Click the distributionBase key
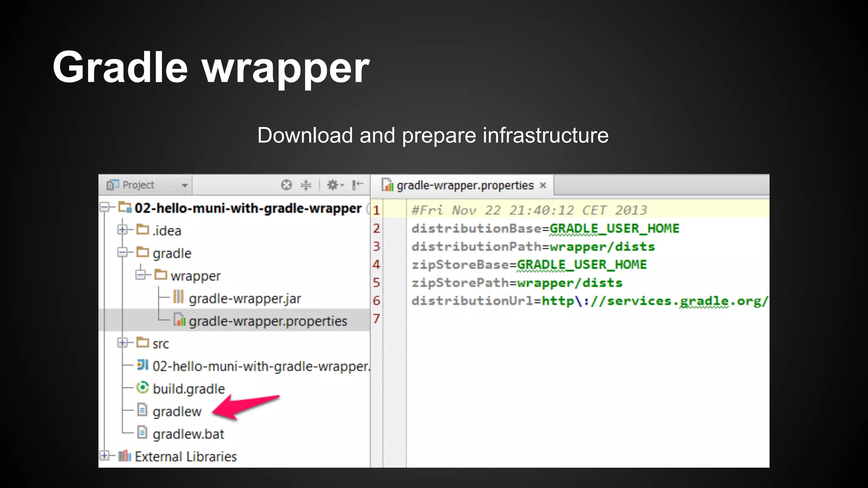This screenshot has height=488, width=868. click(477, 228)
